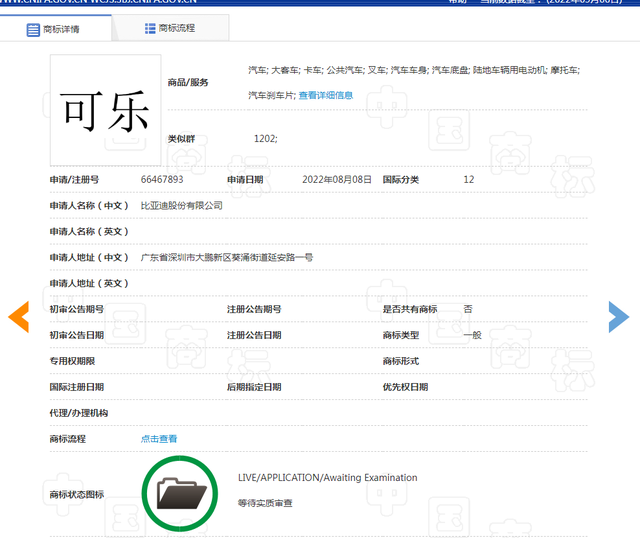Open the 查看详细信息 link
The height and width of the screenshot is (538, 640).
click(x=326, y=95)
